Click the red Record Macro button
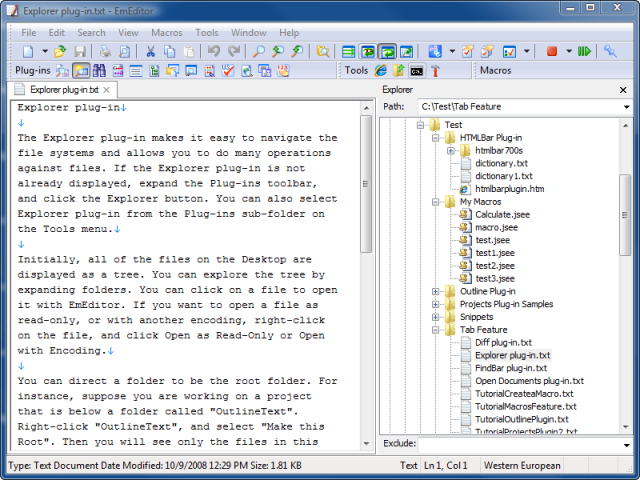Image resolution: width=640 pixels, height=480 pixels. (x=552, y=51)
